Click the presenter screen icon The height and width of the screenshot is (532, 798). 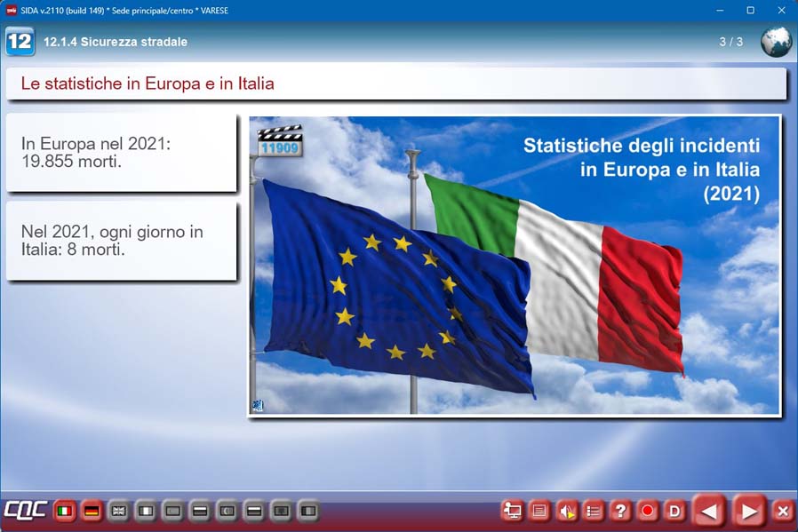coord(512,511)
